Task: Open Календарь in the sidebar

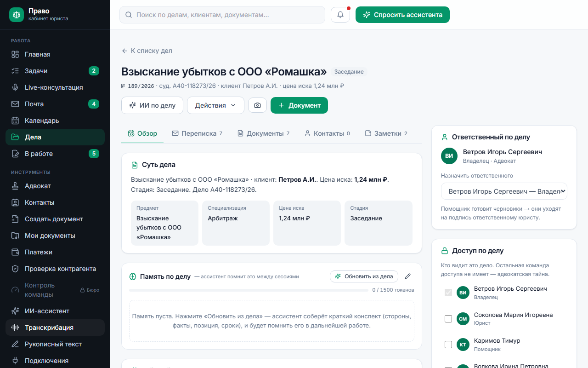Action: click(x=55, y=121)
